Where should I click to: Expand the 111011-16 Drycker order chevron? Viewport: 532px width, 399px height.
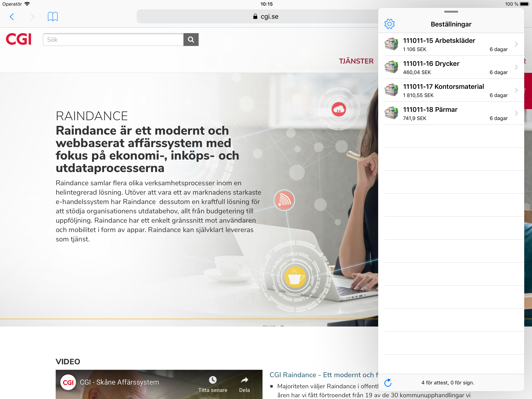(516, 67)
